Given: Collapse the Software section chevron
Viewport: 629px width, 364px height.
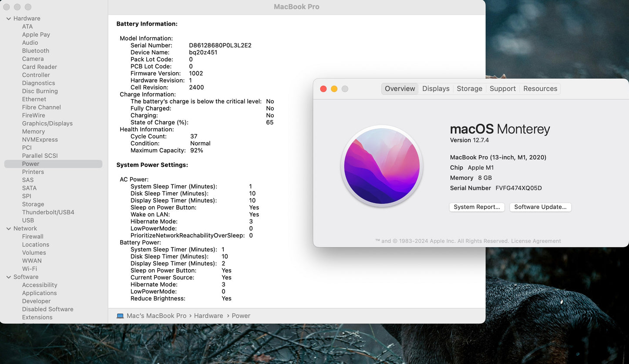Looking at the screenshot, I should pos(9,277).
